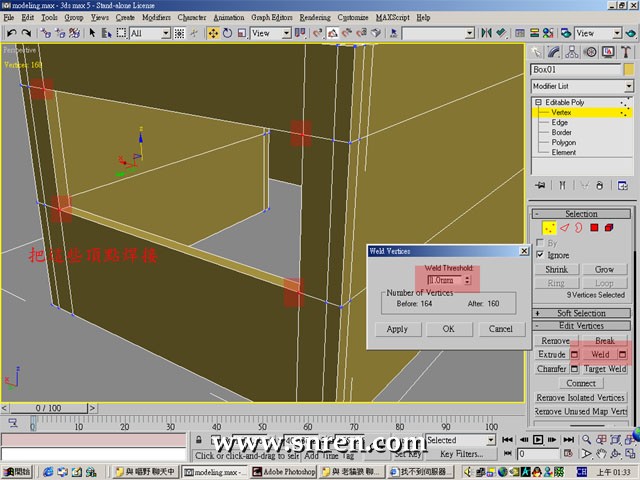Open the File menu

click(9, 18)
